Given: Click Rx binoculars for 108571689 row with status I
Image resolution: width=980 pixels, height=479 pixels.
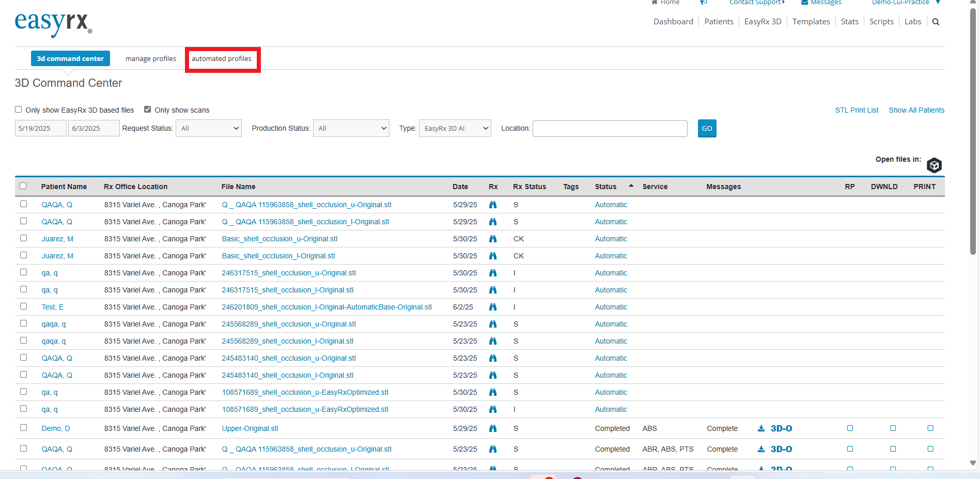Looking at the screenshot, I should 493,409.
